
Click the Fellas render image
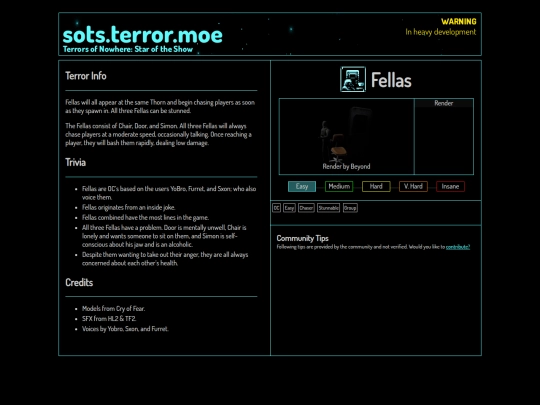click(346, 136)
